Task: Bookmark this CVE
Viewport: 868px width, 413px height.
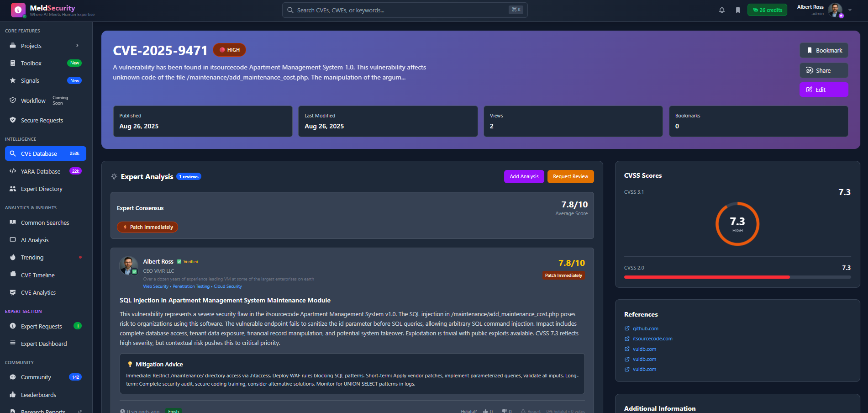Action: [x=824, y=50]
